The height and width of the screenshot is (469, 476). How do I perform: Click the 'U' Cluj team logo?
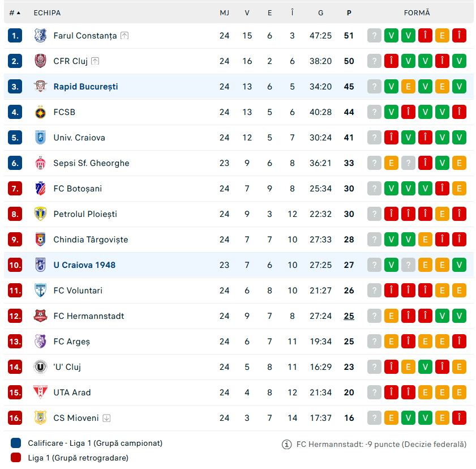point(40,367)
